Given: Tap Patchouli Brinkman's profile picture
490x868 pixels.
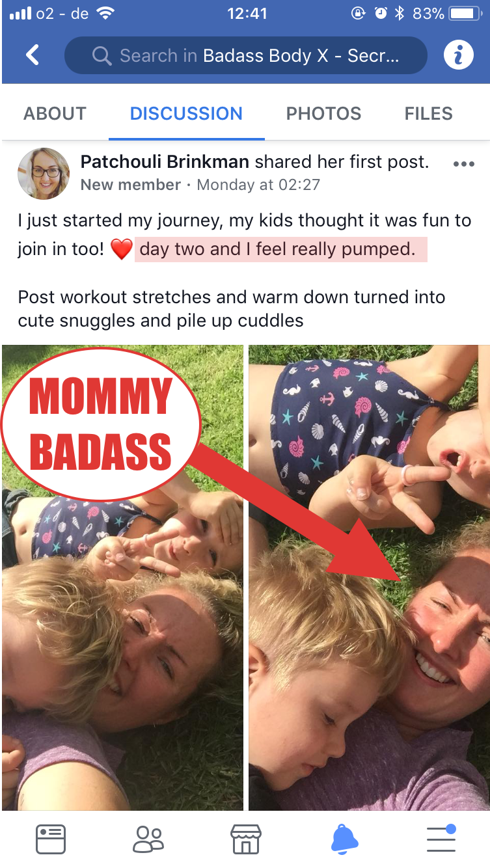Looking at the screenshot, I should coord(44,173).
